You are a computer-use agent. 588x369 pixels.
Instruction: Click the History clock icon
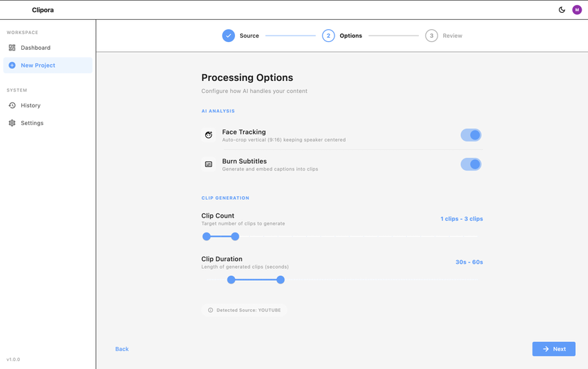12,105
